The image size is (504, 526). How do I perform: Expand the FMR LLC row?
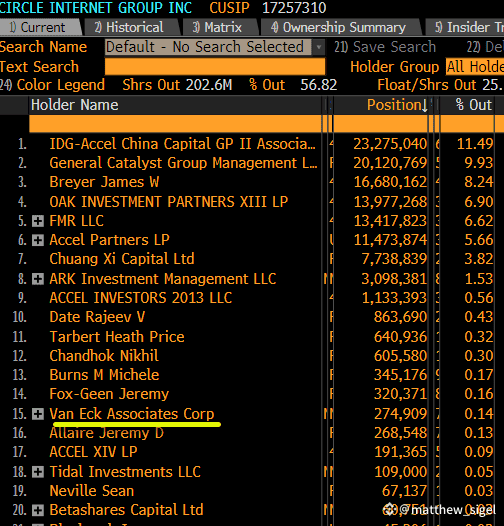tap(38, 221)
